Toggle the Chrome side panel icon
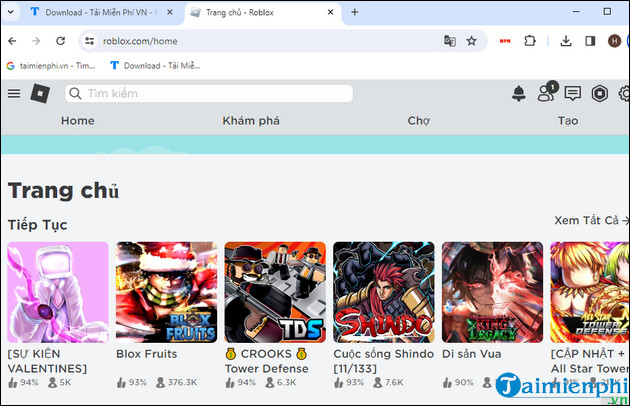Viewport: 630px width, 406px height. click(x=590, y=41)
